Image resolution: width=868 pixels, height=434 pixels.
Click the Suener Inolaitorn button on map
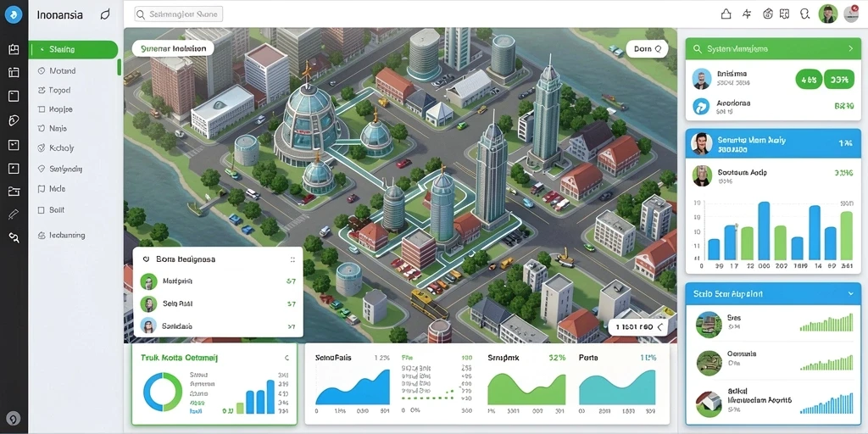(x=173, y=48)
